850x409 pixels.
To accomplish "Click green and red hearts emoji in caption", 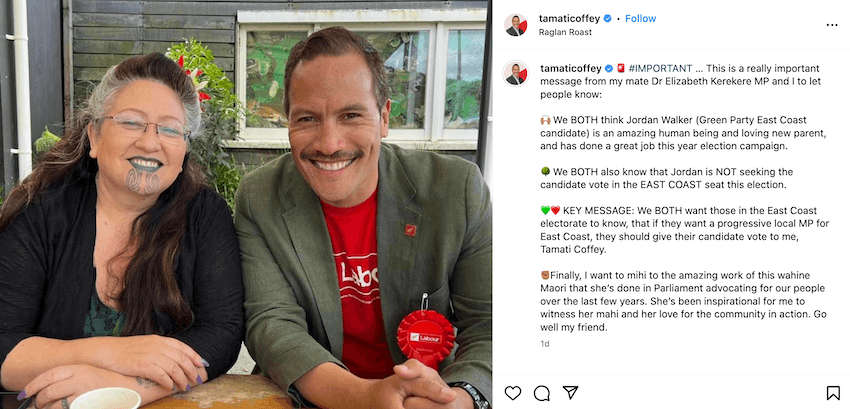I will tap(550, 210).
